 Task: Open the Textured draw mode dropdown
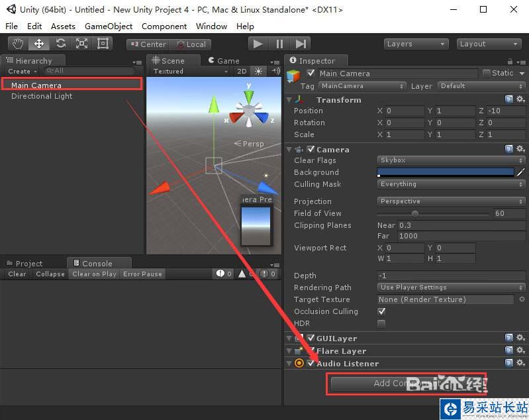(x=190, y=72)
